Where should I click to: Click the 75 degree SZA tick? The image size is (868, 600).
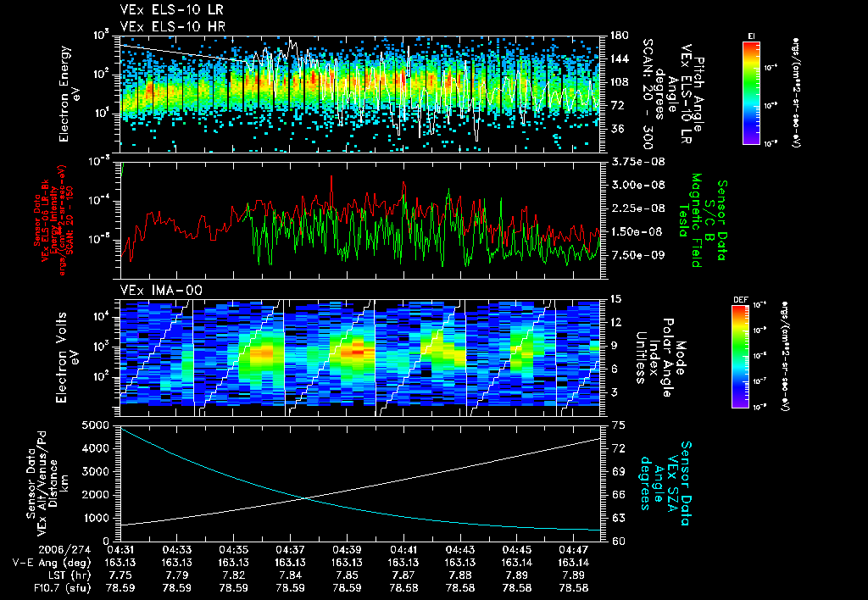(619, 425)
